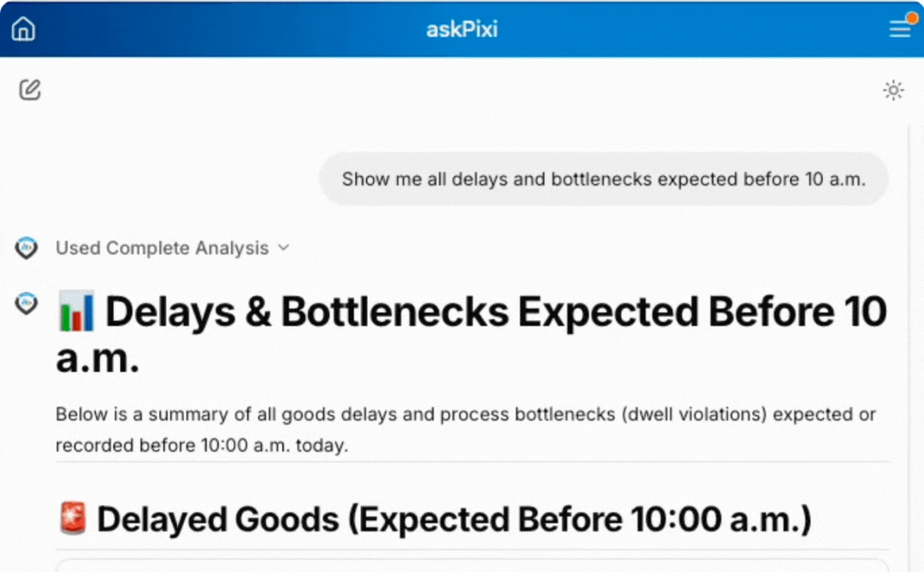Click the divider line below the summary paragraph

point(471,462)
